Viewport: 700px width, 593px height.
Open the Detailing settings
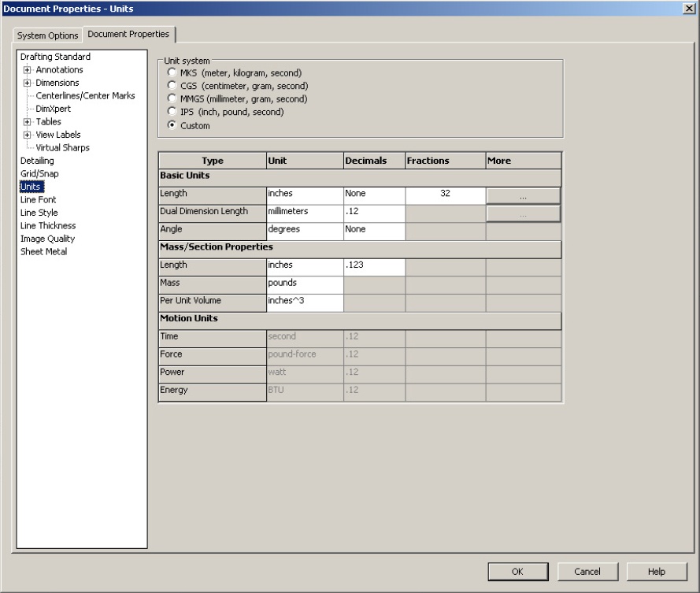[37, 161]
